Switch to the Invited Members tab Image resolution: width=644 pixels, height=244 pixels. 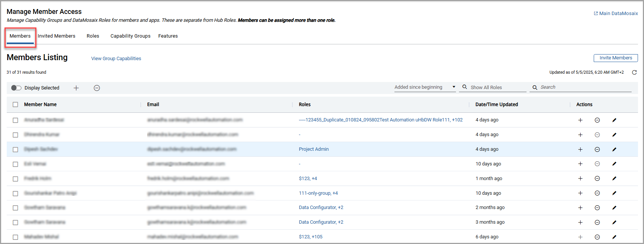pos(56,36)
